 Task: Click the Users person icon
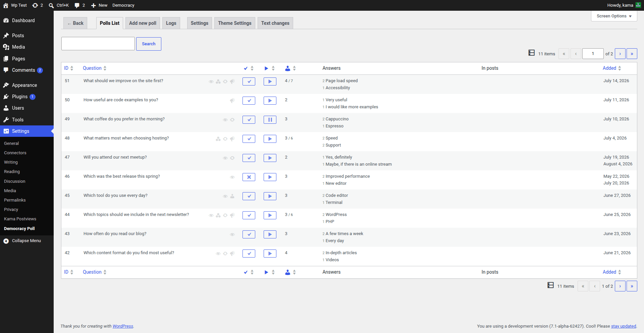(x=6, y=108)
